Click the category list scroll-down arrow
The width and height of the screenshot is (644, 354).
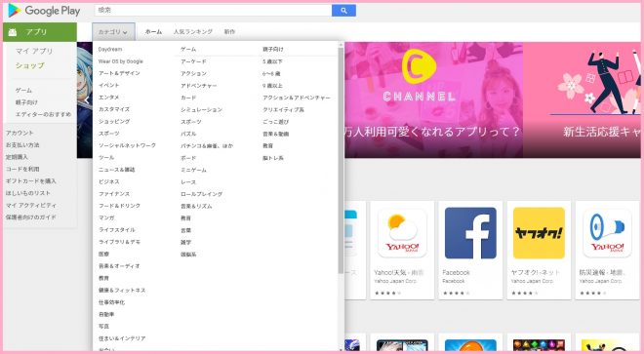click(x=341, y=349)
